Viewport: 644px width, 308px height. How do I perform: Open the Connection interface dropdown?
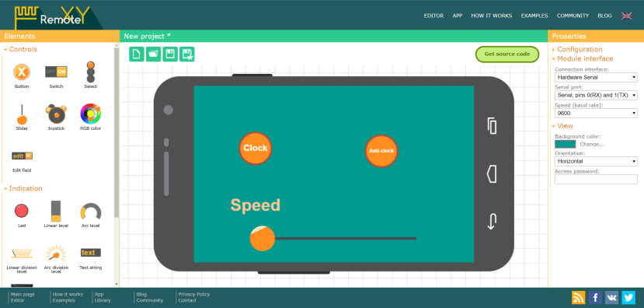pyautogui.click(x=596, y=77)
